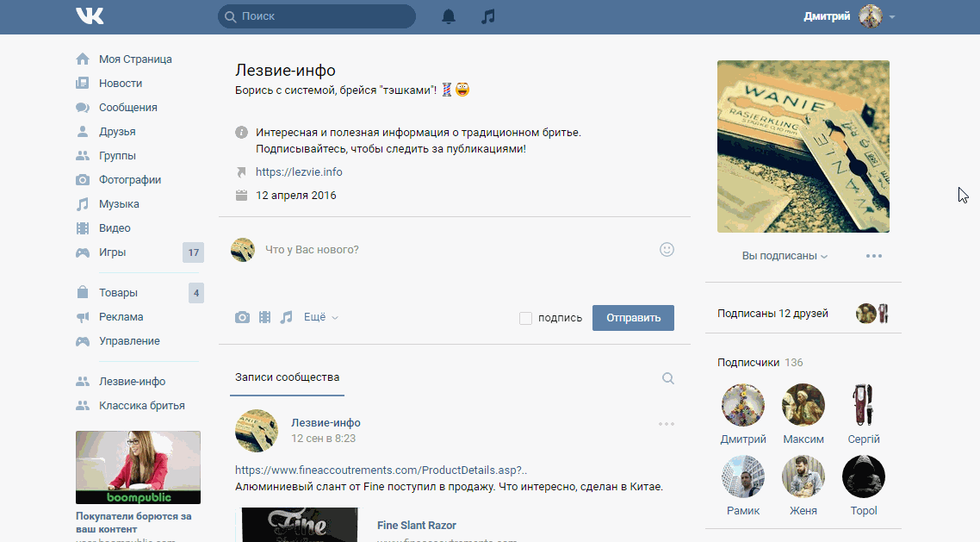Click the person icon beside Друзья
The width and height of the screenshot is (980, 542).
[x=83, y=131]
